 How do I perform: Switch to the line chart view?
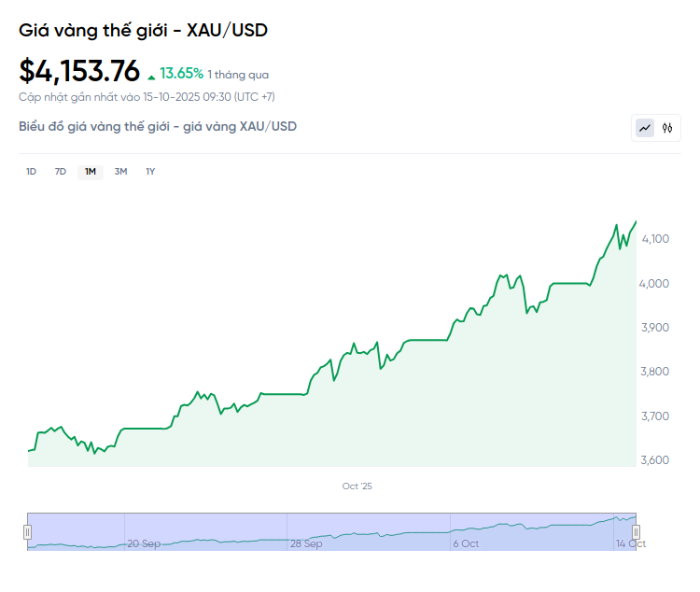[645, 128]
